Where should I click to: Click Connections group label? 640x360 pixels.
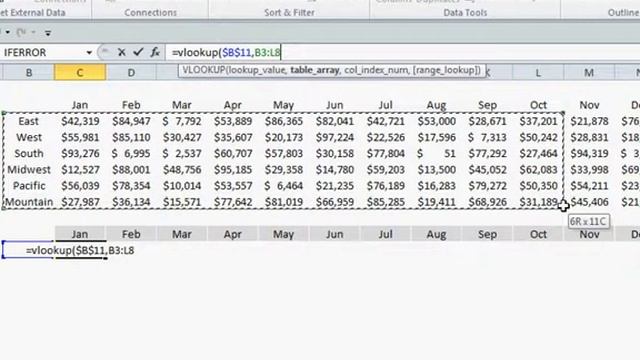[151, 13]
